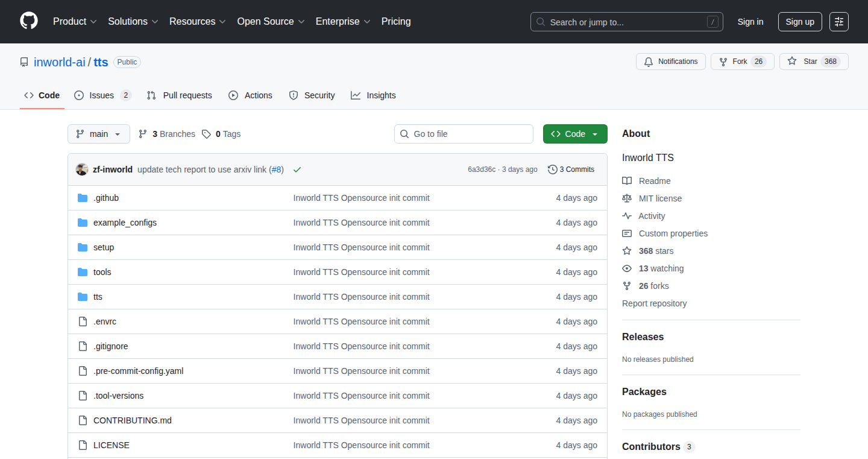Viewport: 868px width, 459px height.
Task: Click the bell icon in Notifications
Action: (649, 62)
